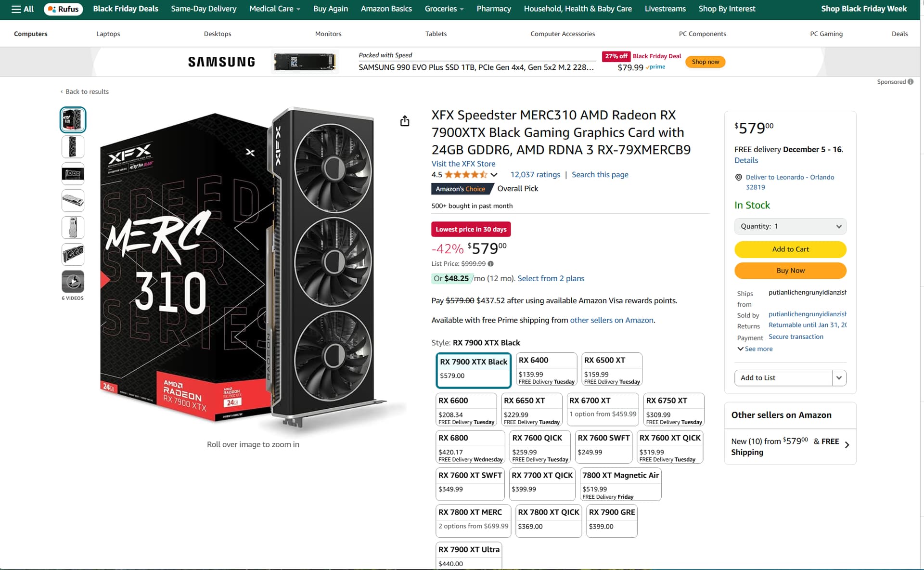This screenshot has width=924, height=570.
Task: Open the Medical Care menu
Action: tap(274, 9)
